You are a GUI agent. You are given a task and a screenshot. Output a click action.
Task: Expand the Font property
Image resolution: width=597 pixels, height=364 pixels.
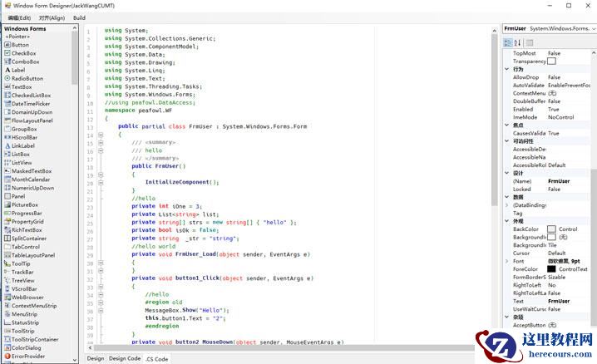(x=506, y=261)
